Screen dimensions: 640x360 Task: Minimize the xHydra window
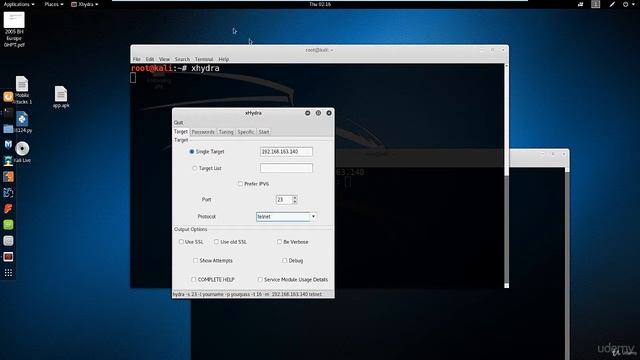(x=307, y=113)
